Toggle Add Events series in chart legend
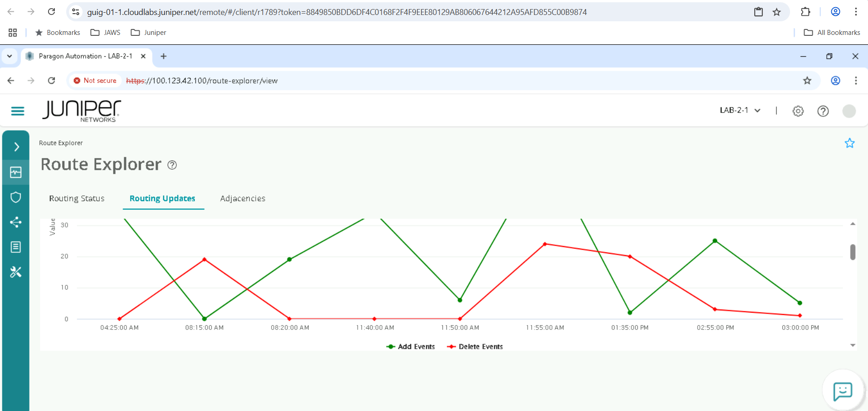 (410, 346)
